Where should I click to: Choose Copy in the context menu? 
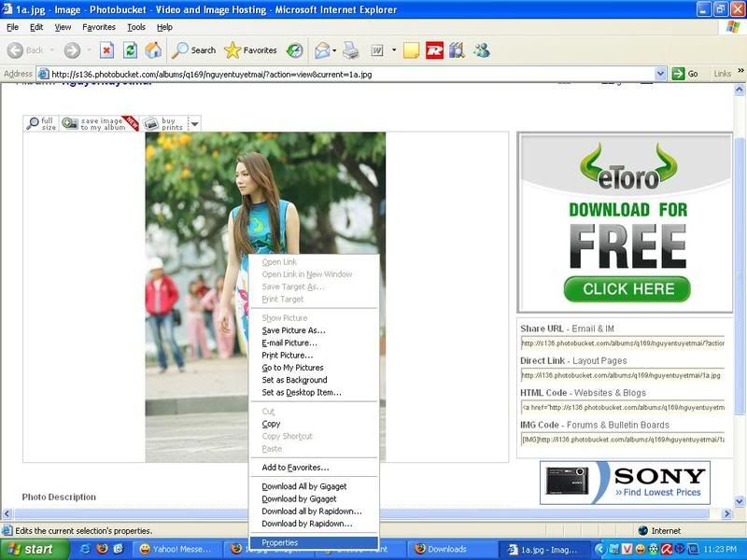click(x=314, y=424)
